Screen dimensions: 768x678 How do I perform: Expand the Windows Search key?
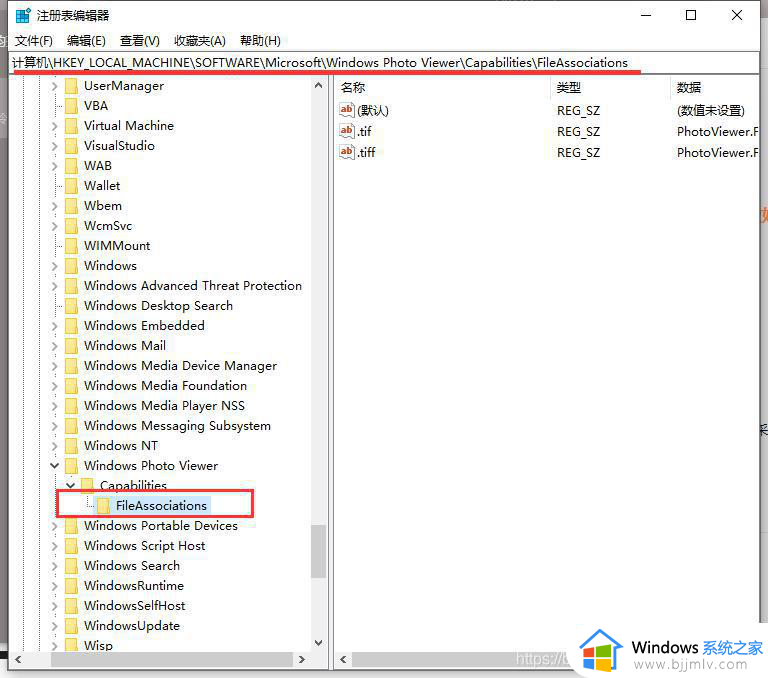pyautogui.click(x=54, y=566)
